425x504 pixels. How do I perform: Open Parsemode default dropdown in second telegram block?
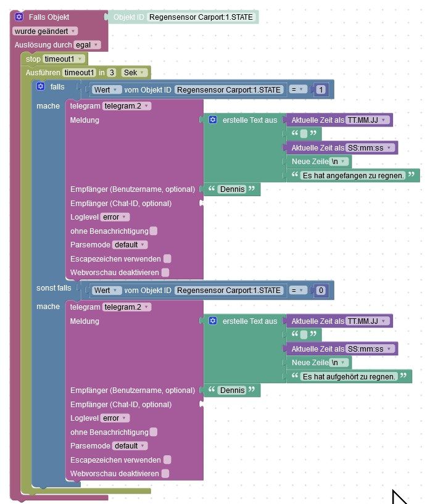tap(130, 446)
